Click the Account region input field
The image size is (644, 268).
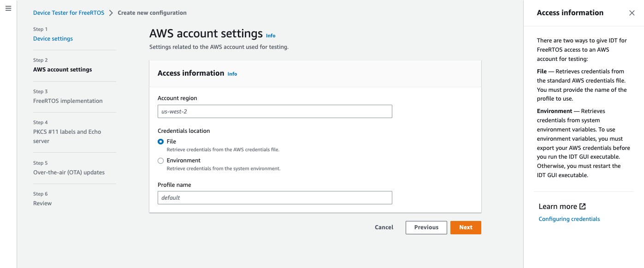coord(275,111)
